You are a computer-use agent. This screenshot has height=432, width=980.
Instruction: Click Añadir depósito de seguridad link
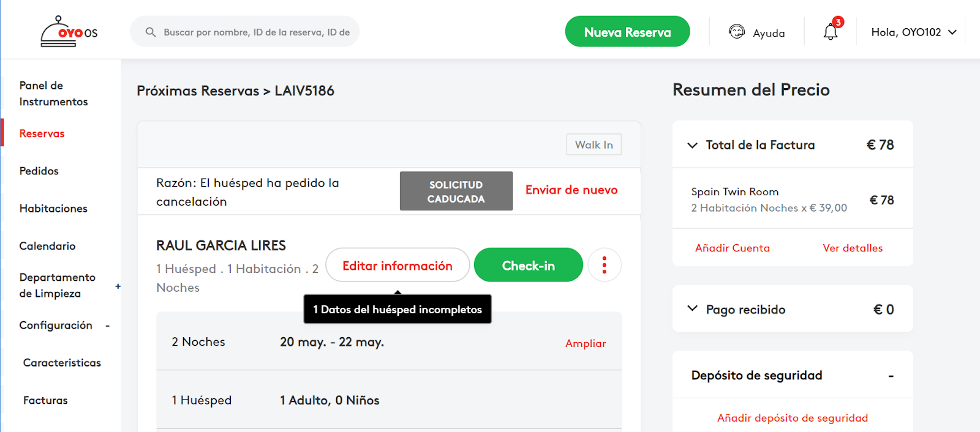coord(793,418)
